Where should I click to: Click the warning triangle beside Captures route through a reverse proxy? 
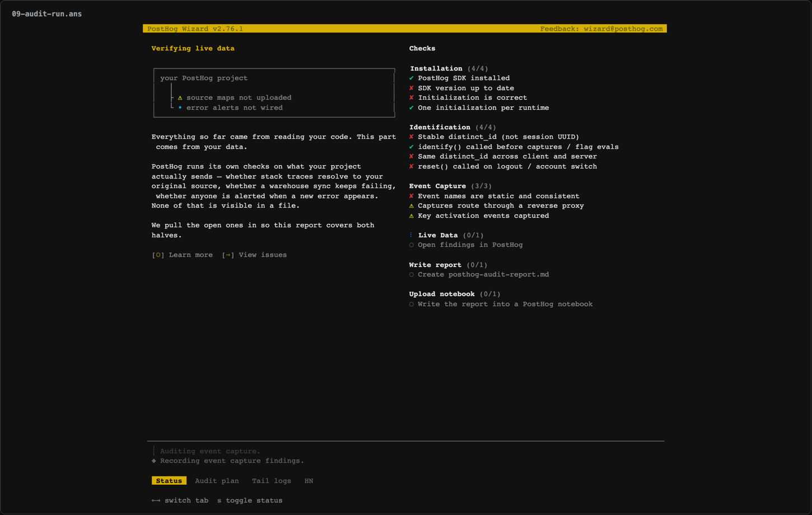point(412,205)
